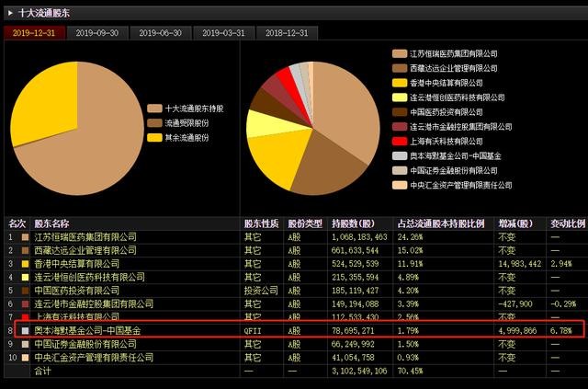
Task: Click the 股东性质 column header
Action: click(261, 223)
